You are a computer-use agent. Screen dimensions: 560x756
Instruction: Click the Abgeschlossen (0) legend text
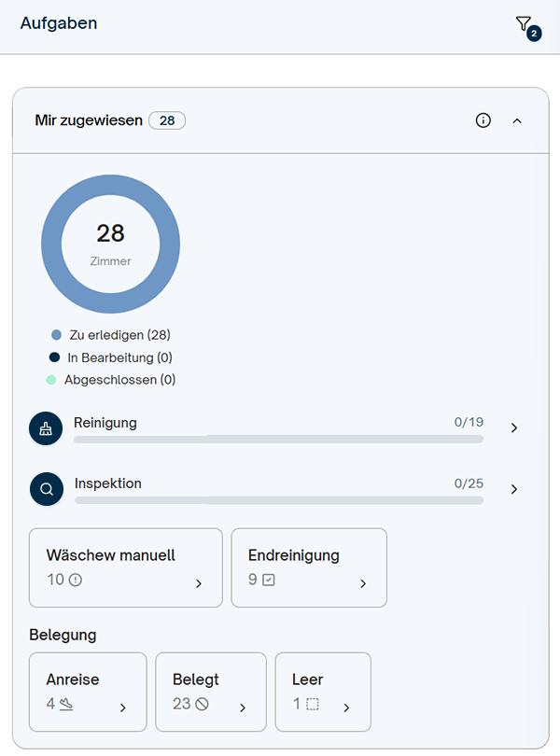click(120, 380)
